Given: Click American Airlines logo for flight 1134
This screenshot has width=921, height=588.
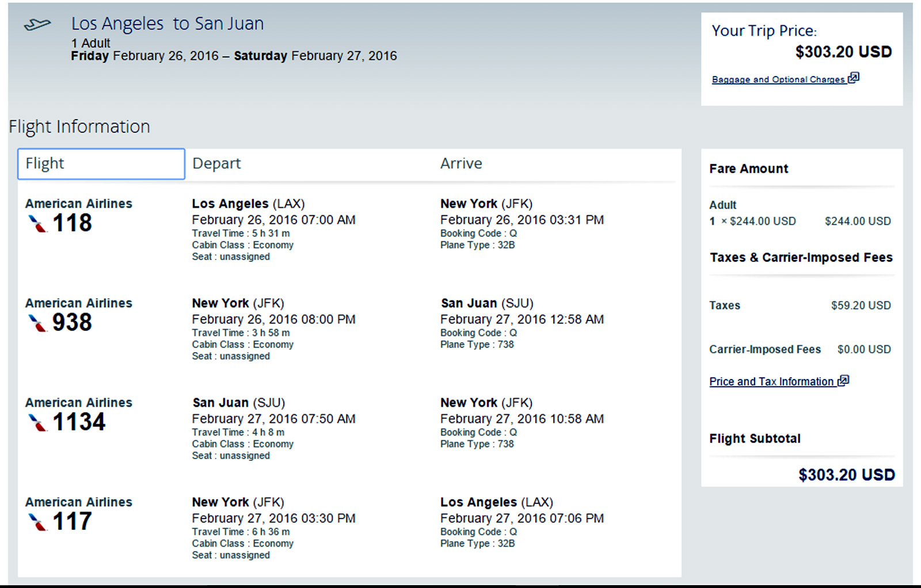Looking at the screenshot, I should click(37, 422).
